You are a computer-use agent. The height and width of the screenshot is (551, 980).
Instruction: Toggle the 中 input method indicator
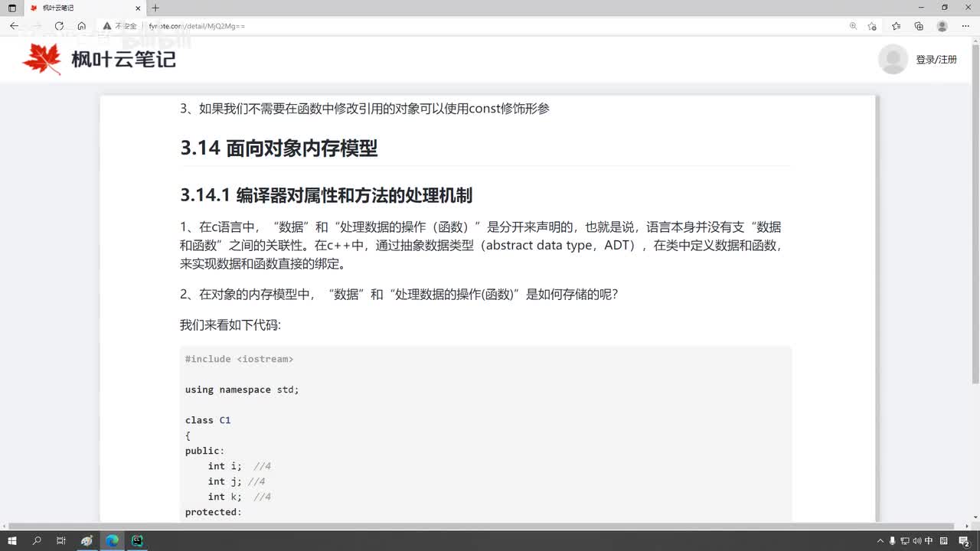(929, 541)
